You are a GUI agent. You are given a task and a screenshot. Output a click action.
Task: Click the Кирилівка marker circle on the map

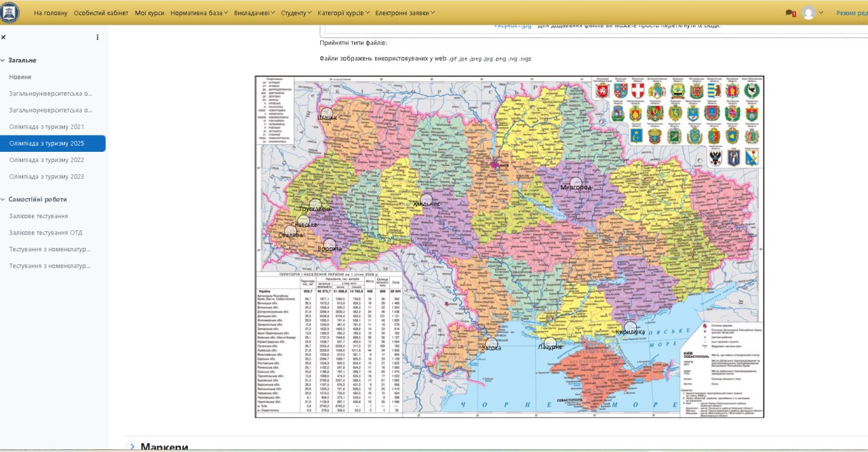pos(630,327)
